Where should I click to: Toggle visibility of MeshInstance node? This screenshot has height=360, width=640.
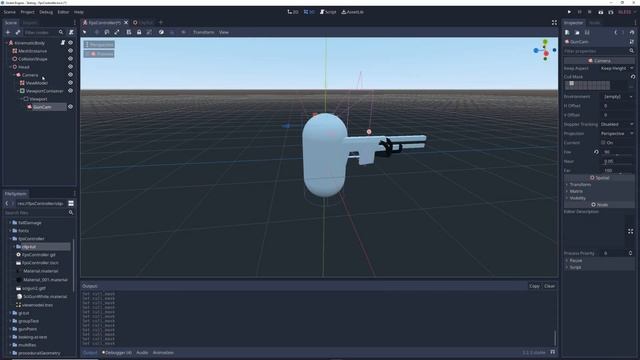[x=70, y=51]
